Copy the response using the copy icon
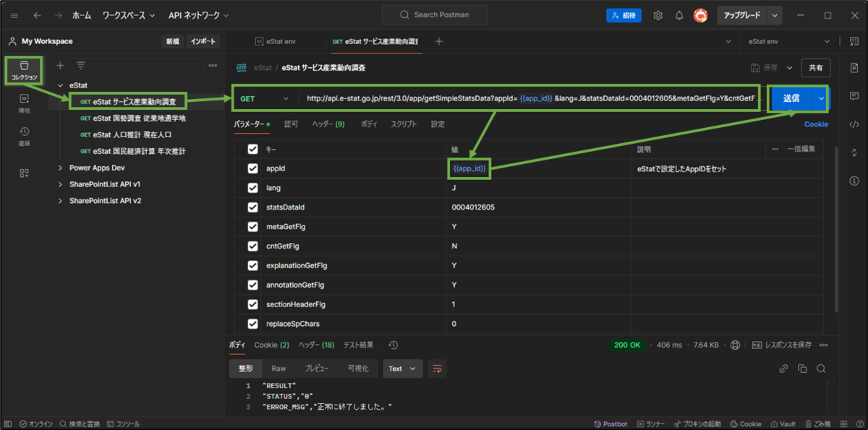Screen dimensions: 868x430 801,369
